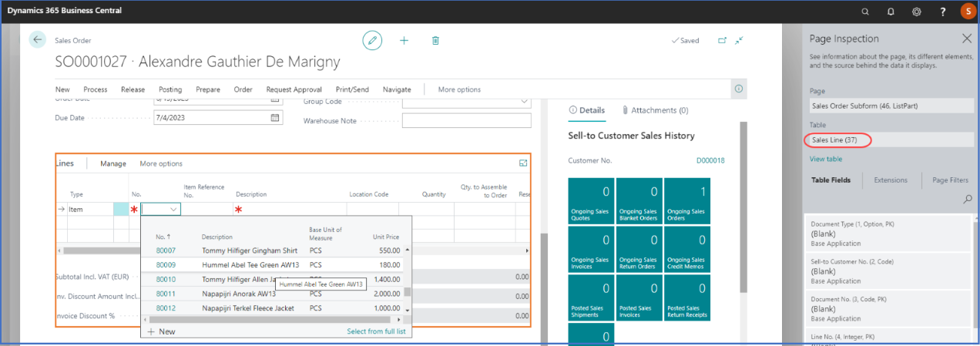Open the Order menu
980x346 pixels.
coord(243,89)
